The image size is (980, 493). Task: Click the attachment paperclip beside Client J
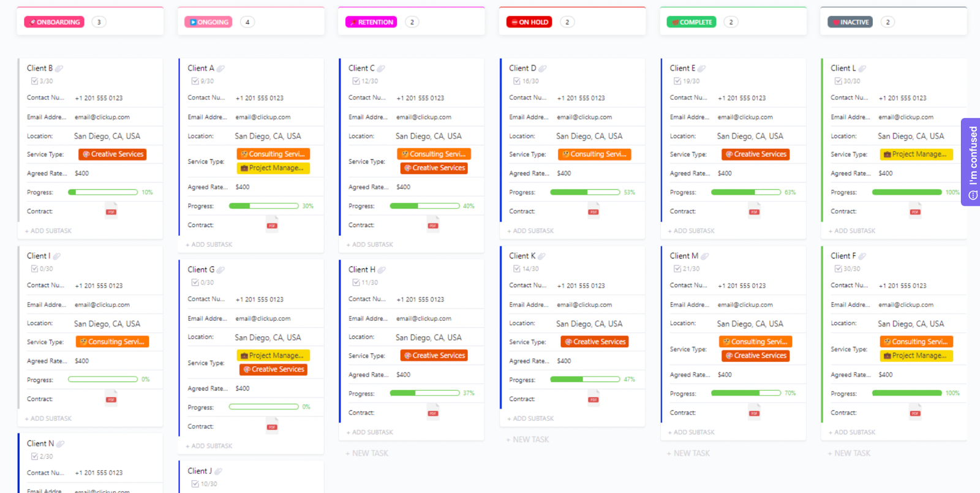[x=219, y=472]
